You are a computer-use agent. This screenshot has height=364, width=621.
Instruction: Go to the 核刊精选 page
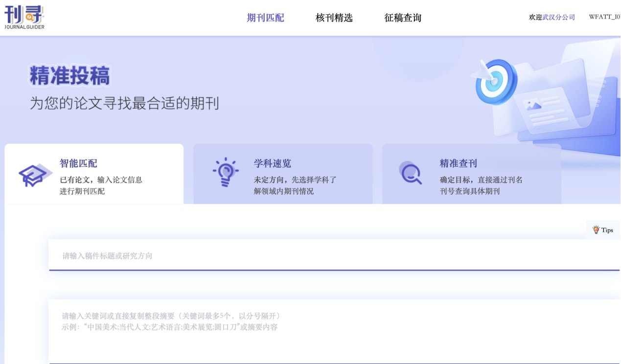[334, 18]
